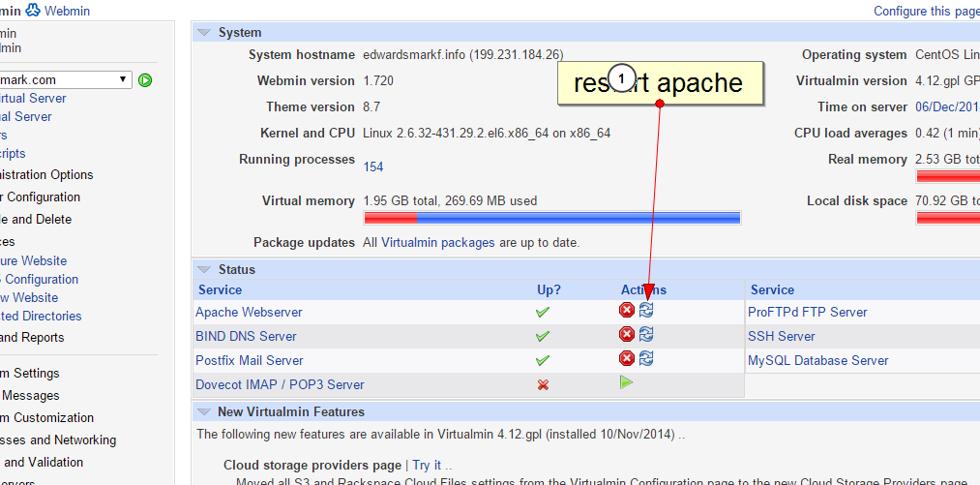The image size is (980, 485).
Task: Click the green go button beside domain dropdown
Action: (x=145, y=80)
